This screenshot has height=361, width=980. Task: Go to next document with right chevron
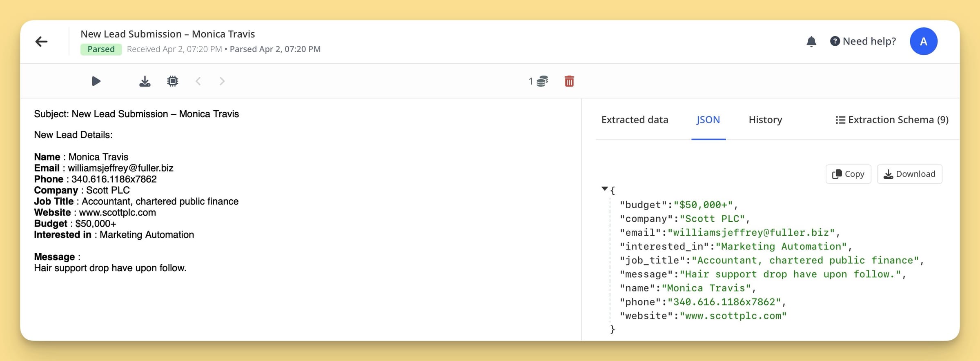[x=222, y=81]
